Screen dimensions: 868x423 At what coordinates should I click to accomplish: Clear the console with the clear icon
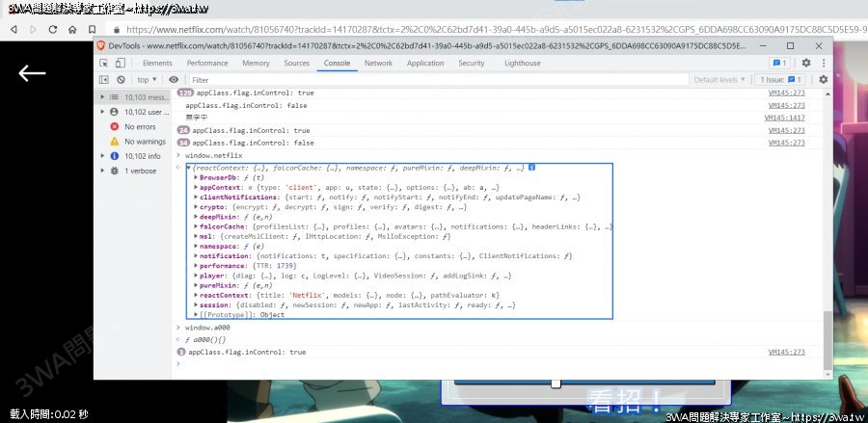tap(121, 80)
